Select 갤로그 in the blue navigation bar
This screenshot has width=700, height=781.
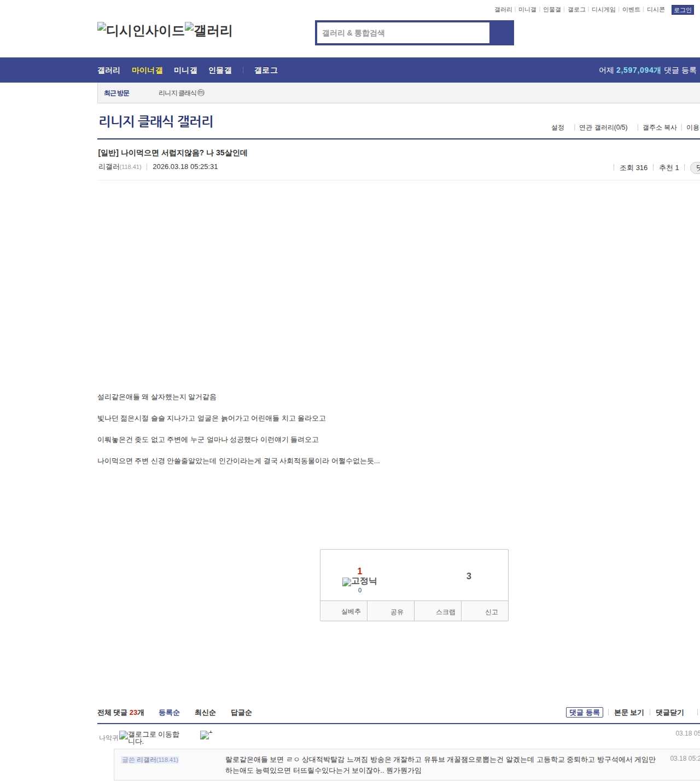pyautogui.click(x=266, y=71)
